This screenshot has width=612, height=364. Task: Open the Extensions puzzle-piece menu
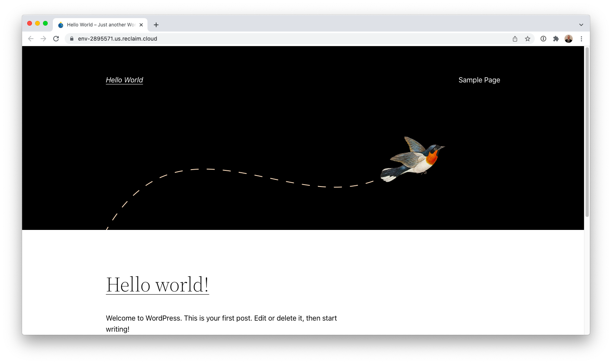(556, 39)
